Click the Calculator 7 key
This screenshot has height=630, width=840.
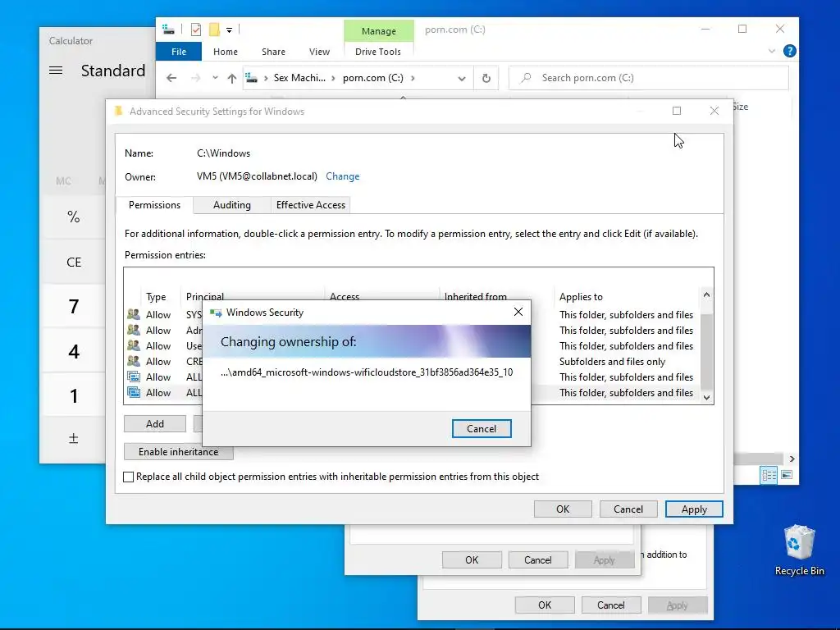tap(73, 307)
